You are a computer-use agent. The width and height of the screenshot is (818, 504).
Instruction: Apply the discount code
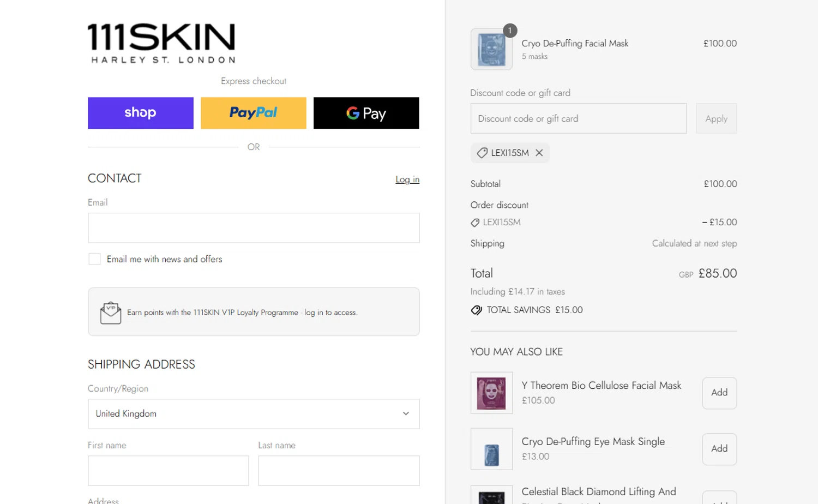click(x=717, y=118)
